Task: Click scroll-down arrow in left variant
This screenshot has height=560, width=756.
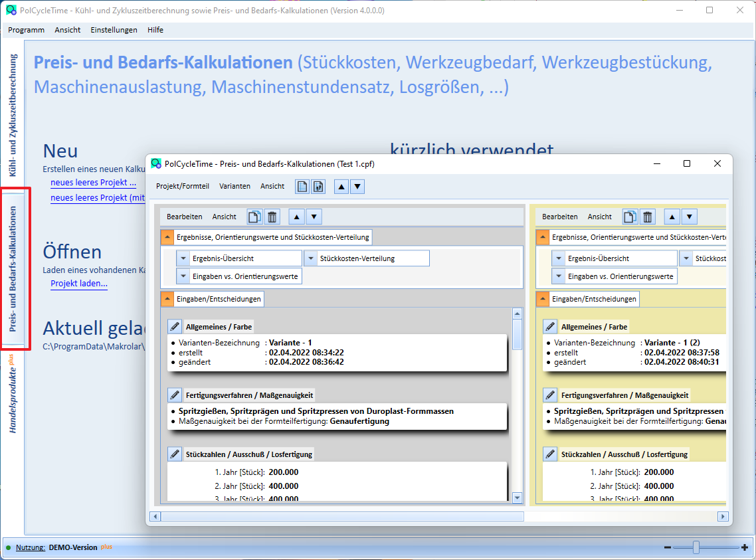Action: click(518, 498)
